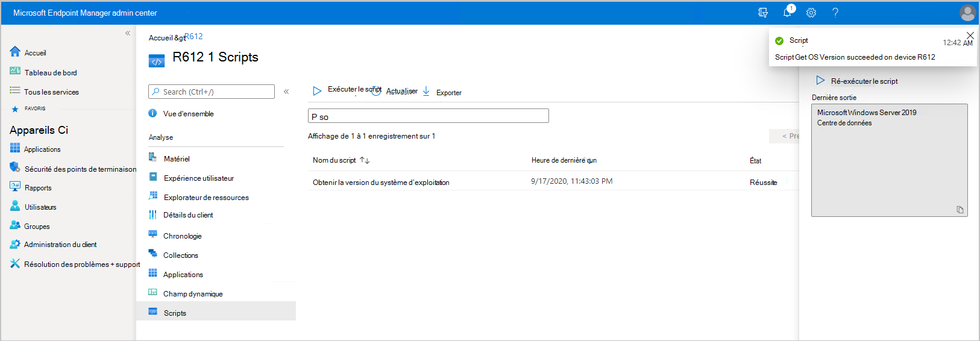The height and width of the screenshot is (341, 980).
Task: Click the Expérience utilisateur icon
Action: click(x=153, y=177)
